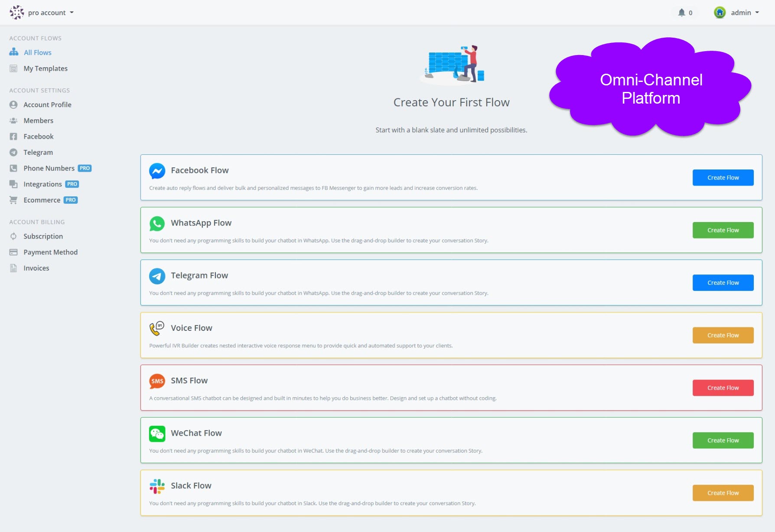Create a Voice Flow
Image resolution: width=775 pixels, height=532 pixels.
723,335
